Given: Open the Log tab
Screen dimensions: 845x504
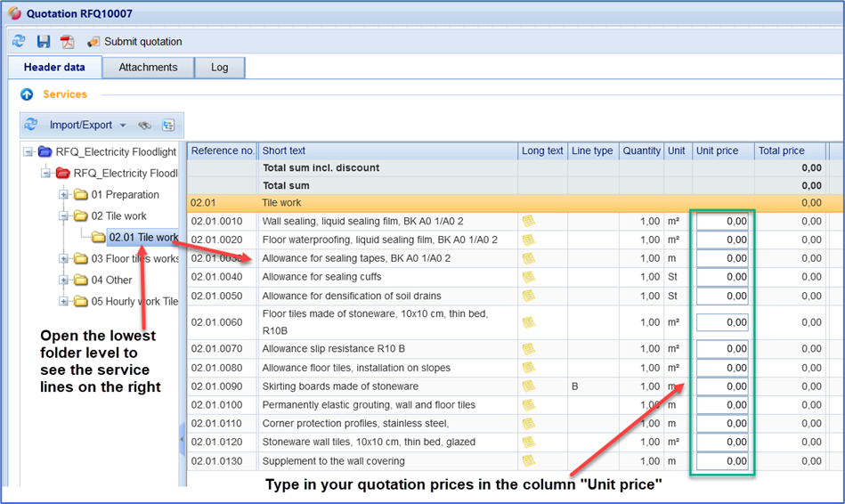Looking at the screenshot, I should 219,68.
